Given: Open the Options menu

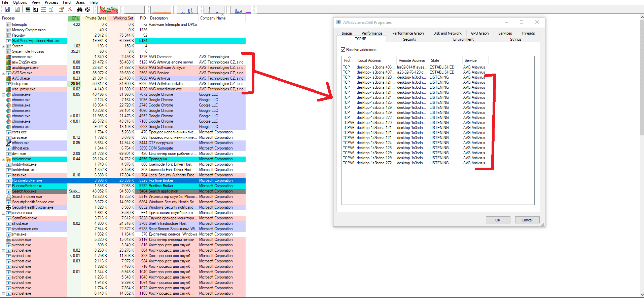Looking at the screenshot, I should [x=20, y=2].
